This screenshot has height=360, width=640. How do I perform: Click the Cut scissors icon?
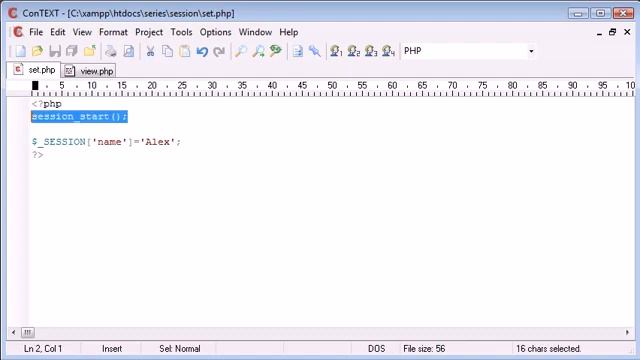(x=150, y=51)
